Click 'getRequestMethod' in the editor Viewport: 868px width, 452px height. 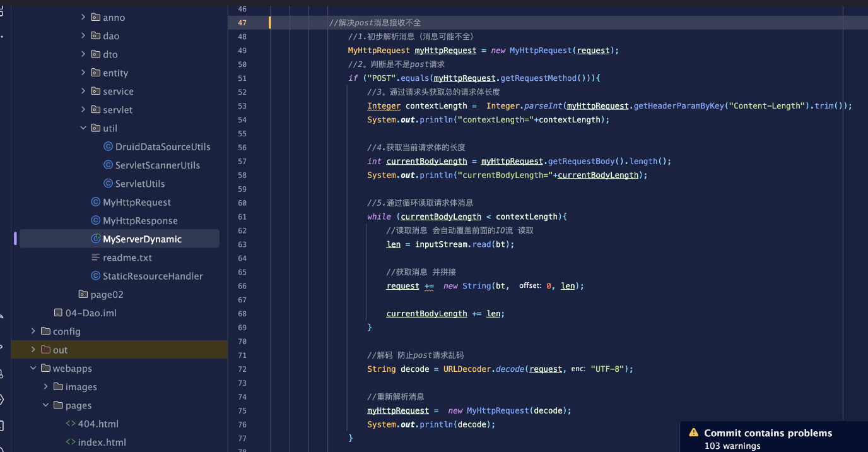coord(538,78)
